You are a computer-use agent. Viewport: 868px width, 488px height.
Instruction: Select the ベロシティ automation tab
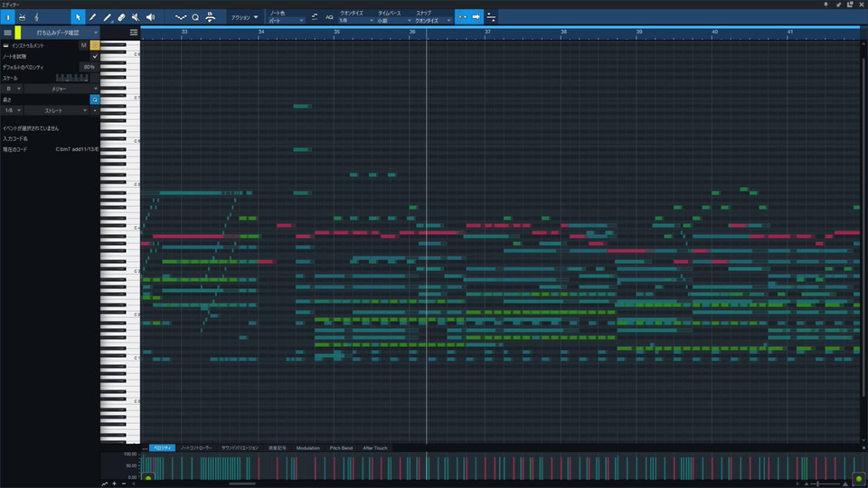[162, 447]
